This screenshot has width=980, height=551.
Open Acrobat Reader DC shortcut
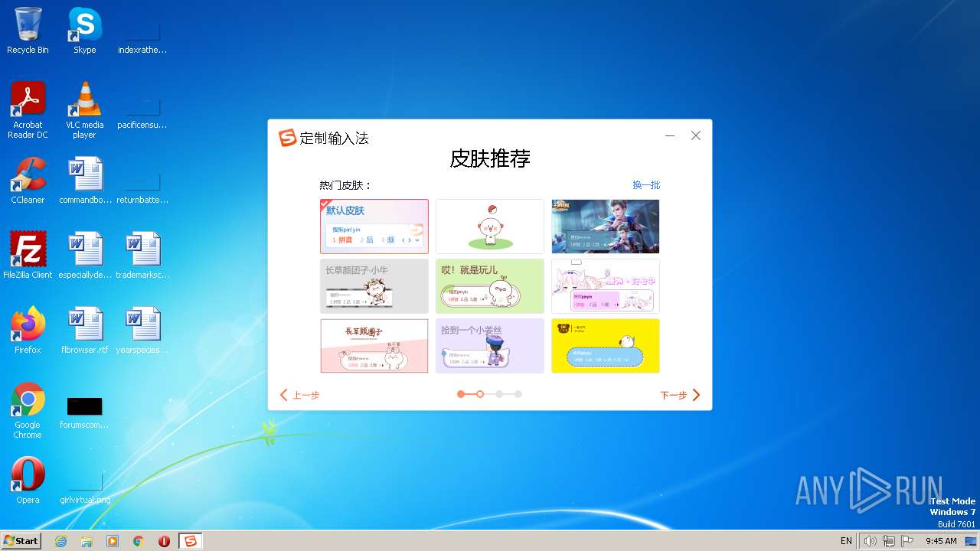click(x=28, y=110)
